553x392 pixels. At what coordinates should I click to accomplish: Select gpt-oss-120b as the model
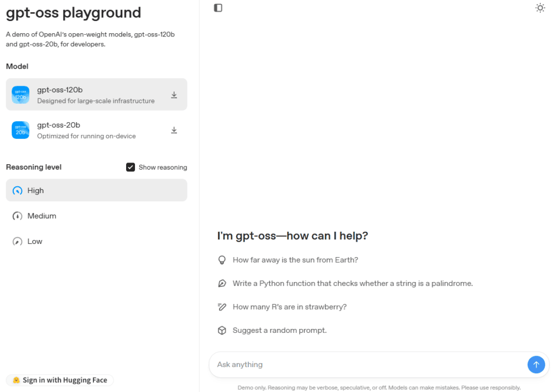pyautogui.click(x=96, y=95)
